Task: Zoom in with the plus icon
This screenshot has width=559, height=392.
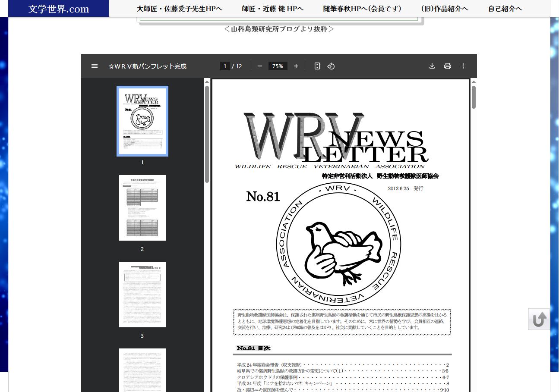Action: point(296,66)
